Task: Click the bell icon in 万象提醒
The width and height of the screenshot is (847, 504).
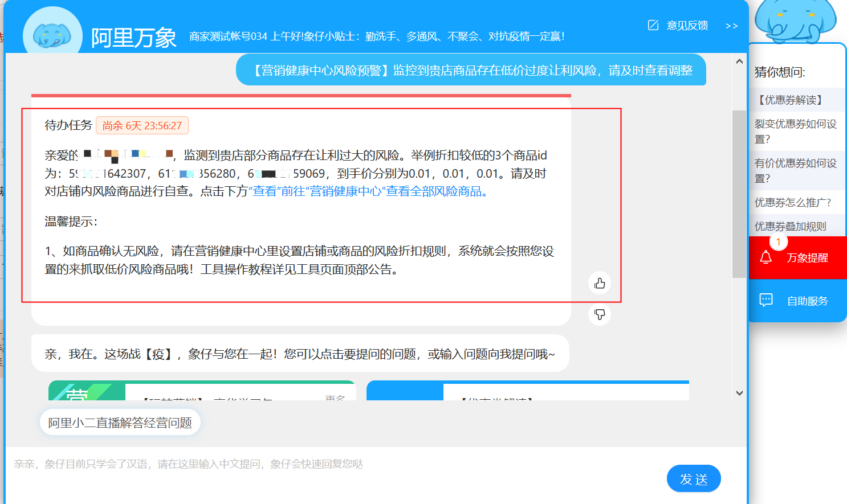Action: (766, 257)
